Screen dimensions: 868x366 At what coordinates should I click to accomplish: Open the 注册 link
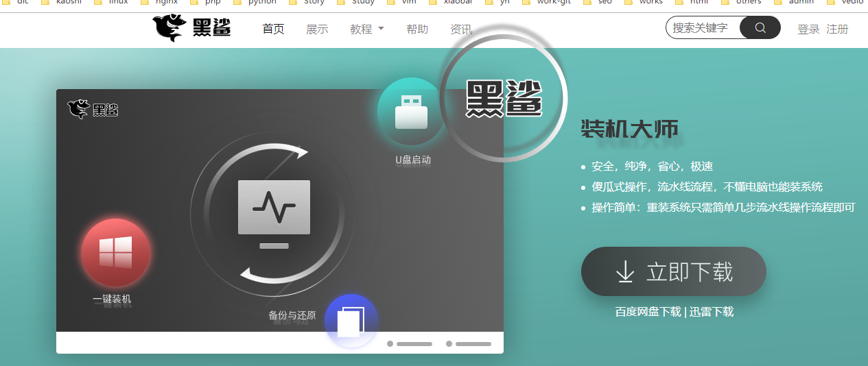tap(837, 29)
